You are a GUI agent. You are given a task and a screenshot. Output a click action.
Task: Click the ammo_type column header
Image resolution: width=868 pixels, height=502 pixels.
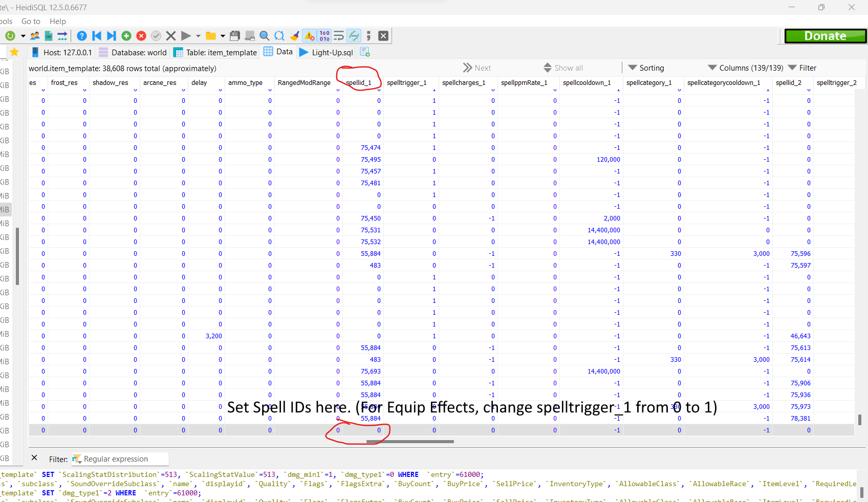(249, 83)
